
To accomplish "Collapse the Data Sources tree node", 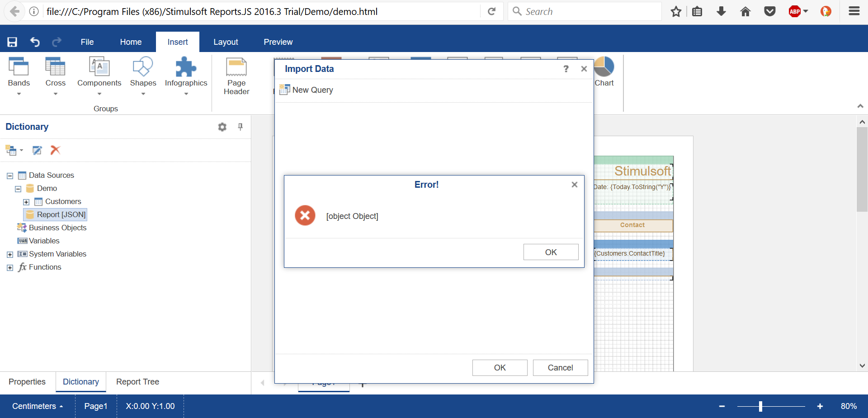I will point(10,176).
